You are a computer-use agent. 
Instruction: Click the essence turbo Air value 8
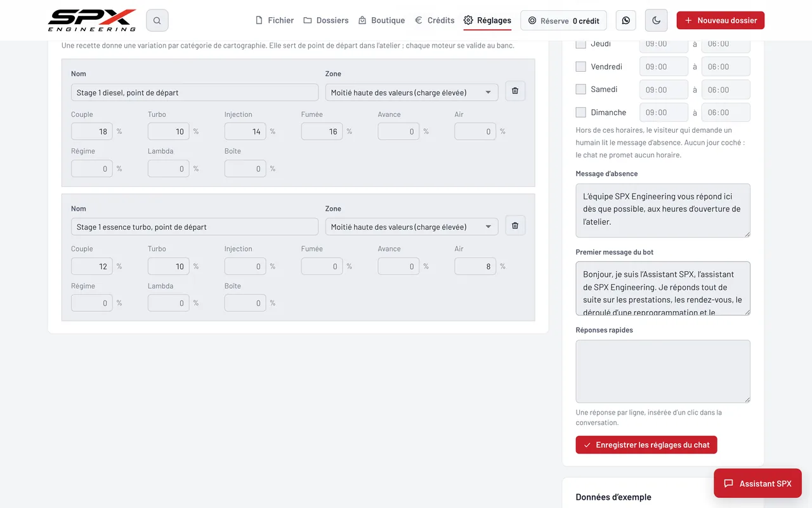coord(475,266)
